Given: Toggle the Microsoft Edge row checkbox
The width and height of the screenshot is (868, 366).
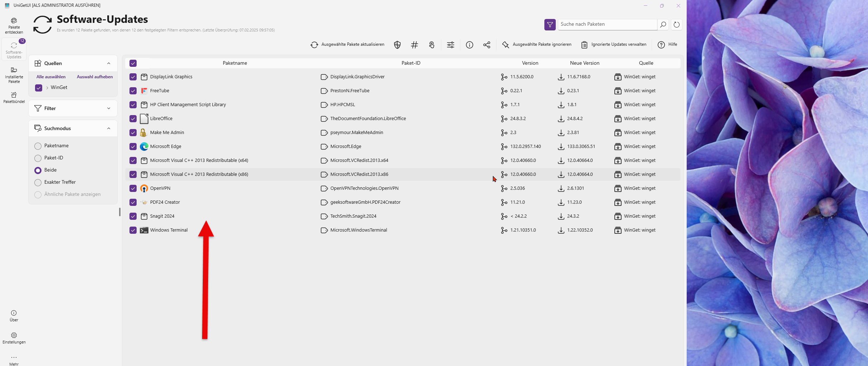Looking at the screenshot, I should tap(133, 147).
